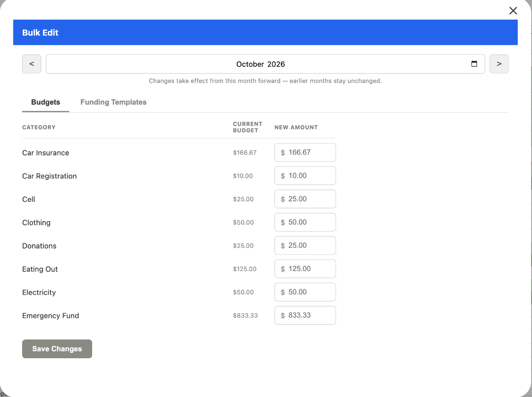Image resolution: width=532 pixels, height=397 pixels.
Task: Go to previous month arrow
Action: (32, 64)
